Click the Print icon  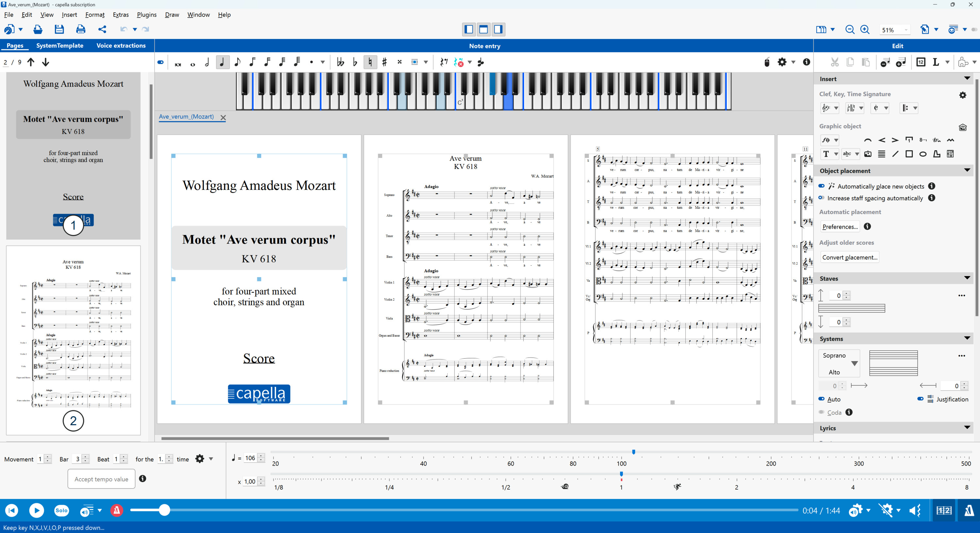tap(81, 29)
